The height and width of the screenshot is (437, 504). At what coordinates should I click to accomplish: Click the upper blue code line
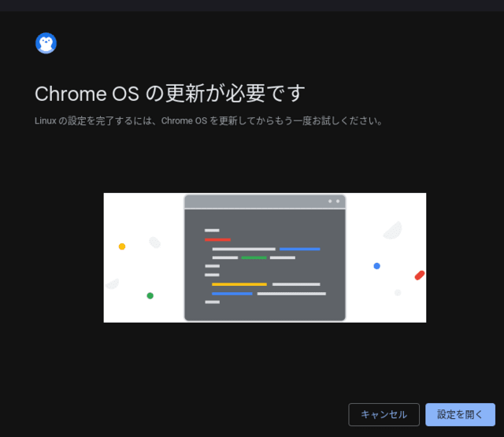click(299, 249)
